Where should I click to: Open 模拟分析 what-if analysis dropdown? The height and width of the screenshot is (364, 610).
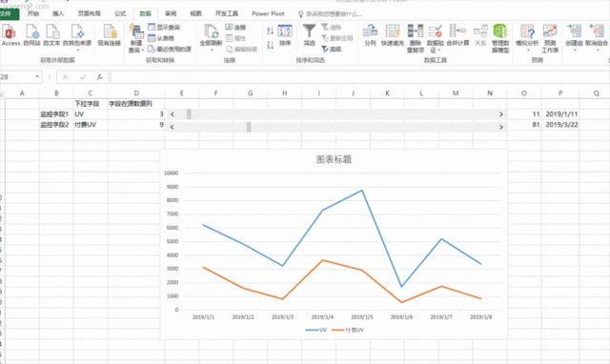pos(527,38)
